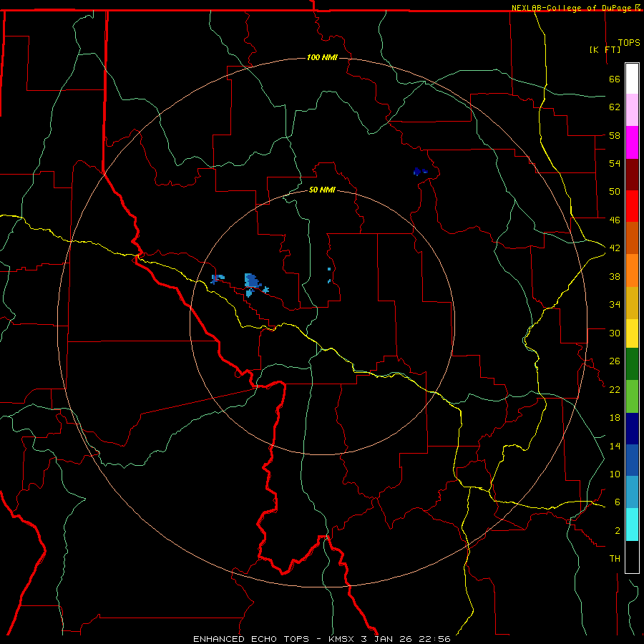The width and height of the screenshot is (644, 644).
Task: Click the "34" legend value
Action: pyautogui.click(x=615, y=304)
